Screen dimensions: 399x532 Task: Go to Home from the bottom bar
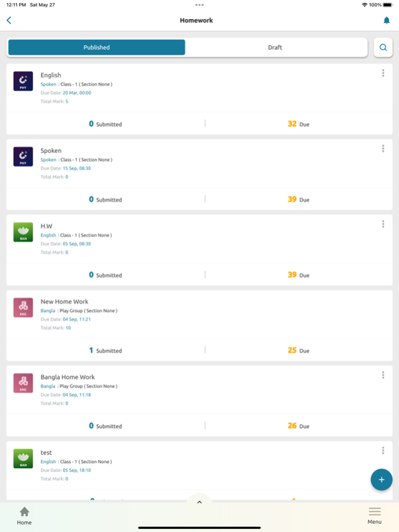[24, 516]
